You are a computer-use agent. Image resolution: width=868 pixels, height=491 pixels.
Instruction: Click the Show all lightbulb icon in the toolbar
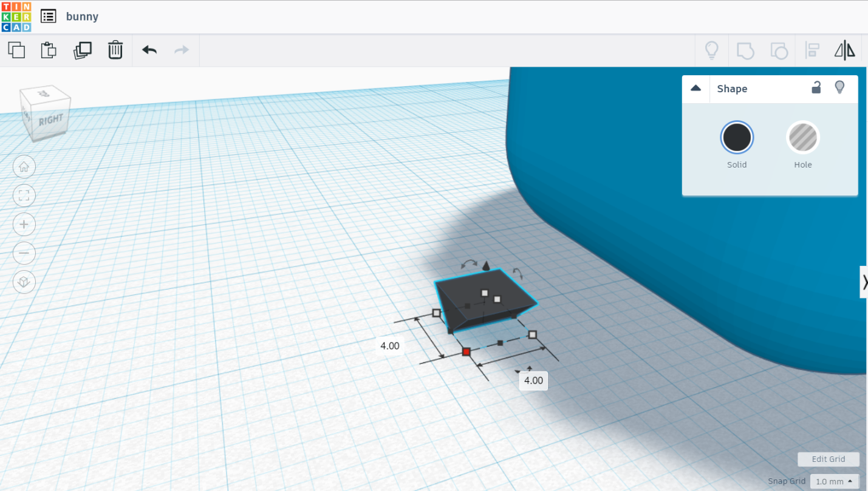[711, 50]
